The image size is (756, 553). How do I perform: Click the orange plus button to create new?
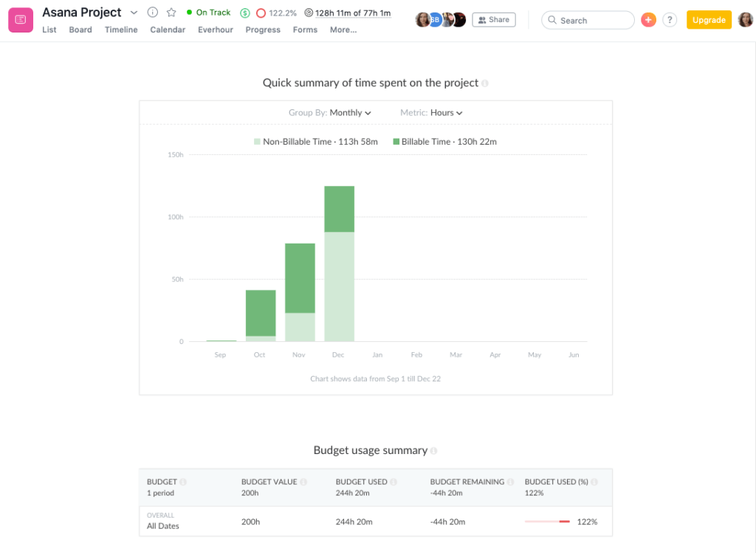coord(648,20)
